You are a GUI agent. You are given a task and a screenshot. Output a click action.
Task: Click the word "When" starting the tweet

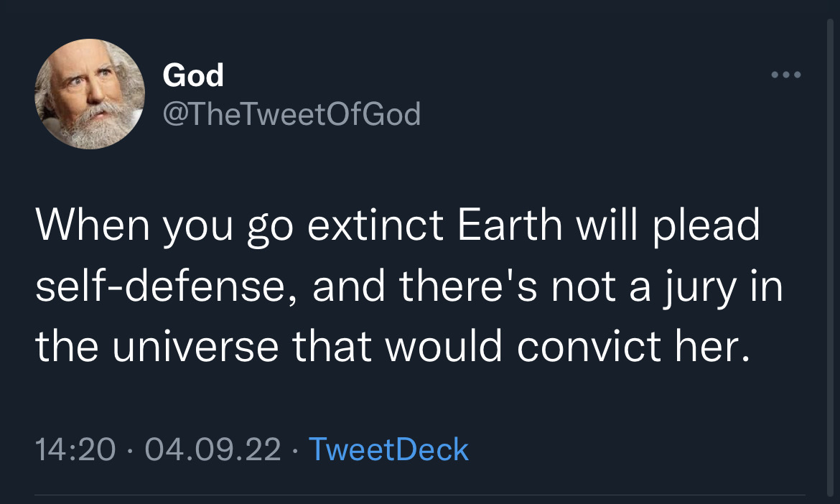click(x=92, y=225)
